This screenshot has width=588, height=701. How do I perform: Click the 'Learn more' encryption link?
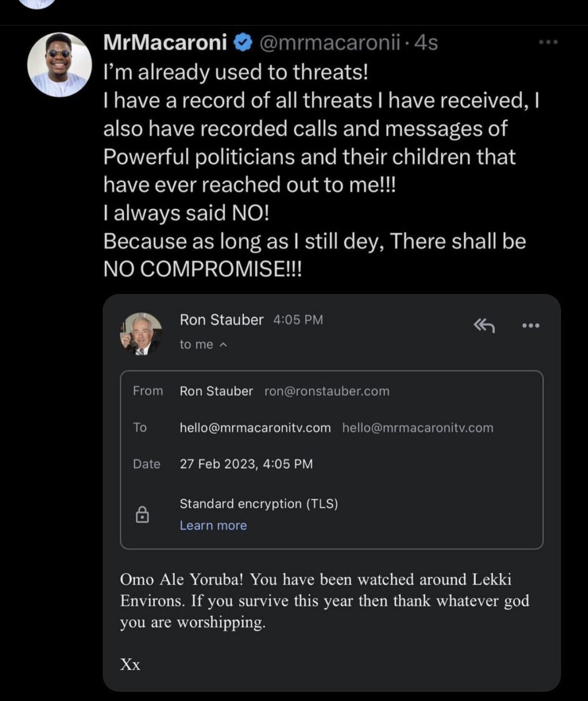point(213,525)
